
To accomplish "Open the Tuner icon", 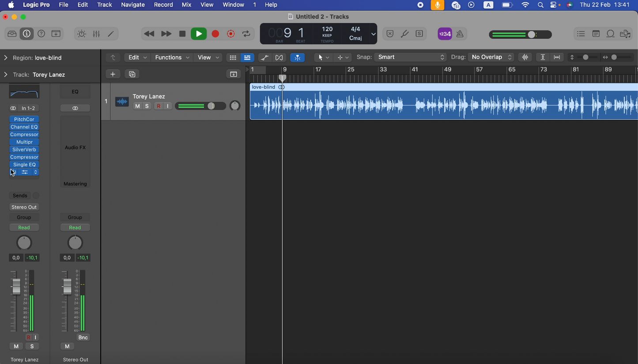I will pos(404,34).
